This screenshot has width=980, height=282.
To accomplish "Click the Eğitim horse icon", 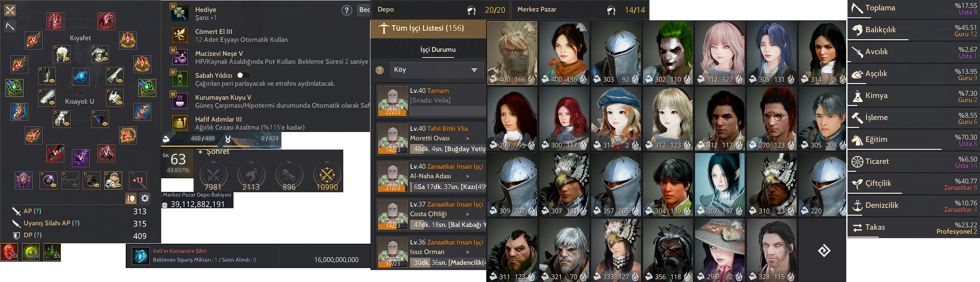I will (x=857, y=140).
